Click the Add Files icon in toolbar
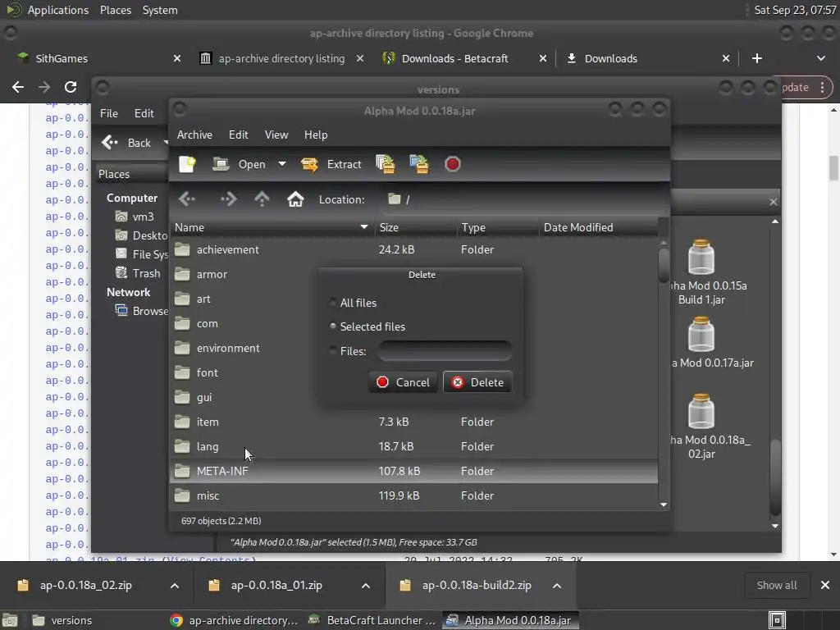Screen dimensions: 840x630 tap(386, 164)
